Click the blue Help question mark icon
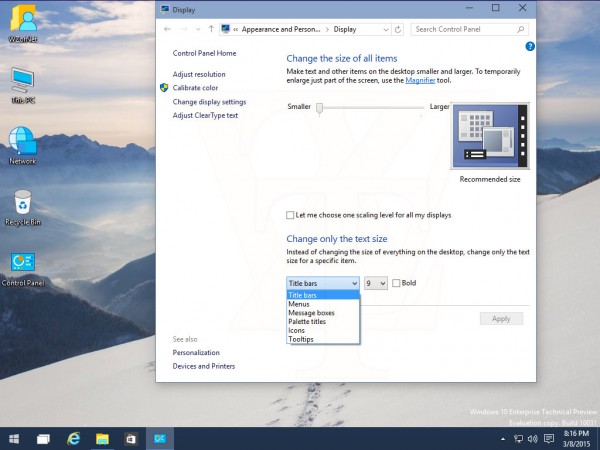This screenshot has width=600, height=450. pyautogui.click(x=529, y=47)
